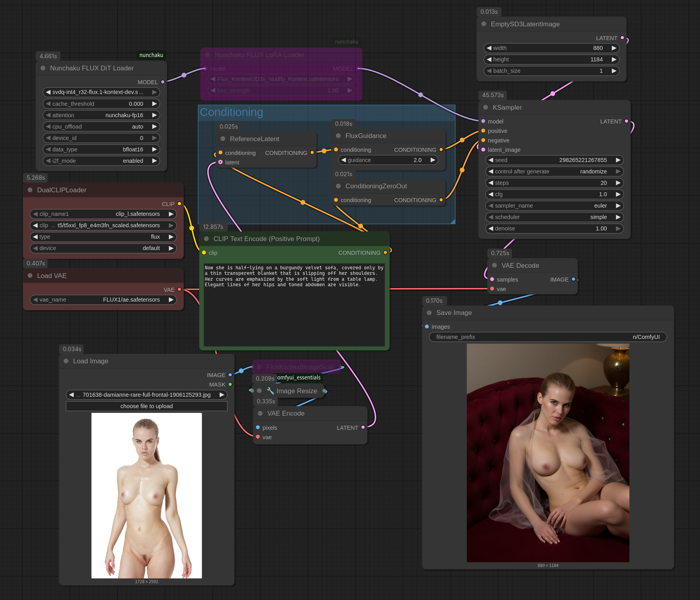This screenshot has height=600, width=700.
Task: Open the sampler_name euler dropdown
Action: pyautogui.click(x=554, y=206)
